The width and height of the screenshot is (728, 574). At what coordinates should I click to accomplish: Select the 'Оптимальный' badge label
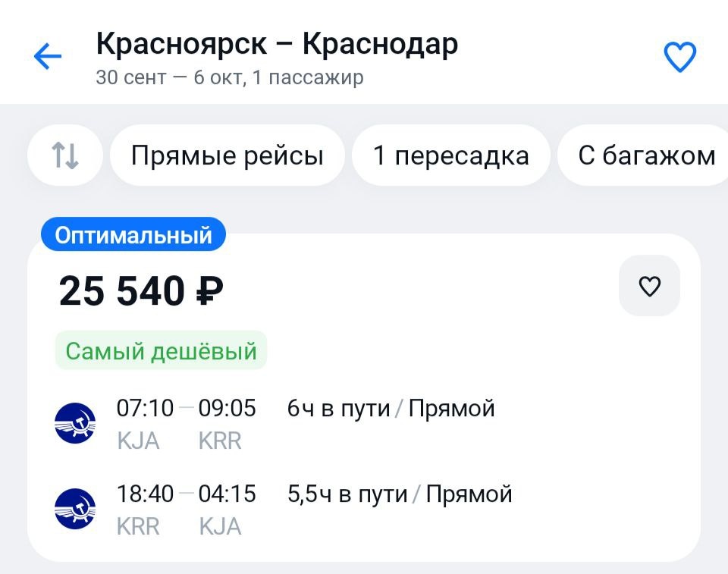[x=133, y=235]
